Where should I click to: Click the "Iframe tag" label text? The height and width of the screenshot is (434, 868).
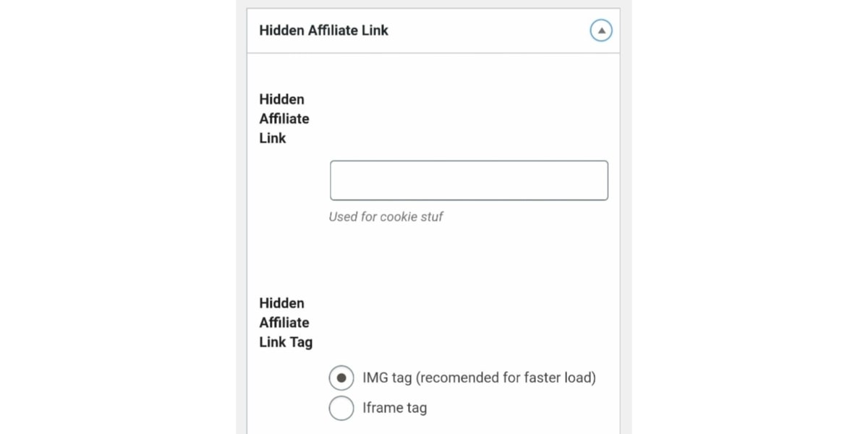(394, 408)
